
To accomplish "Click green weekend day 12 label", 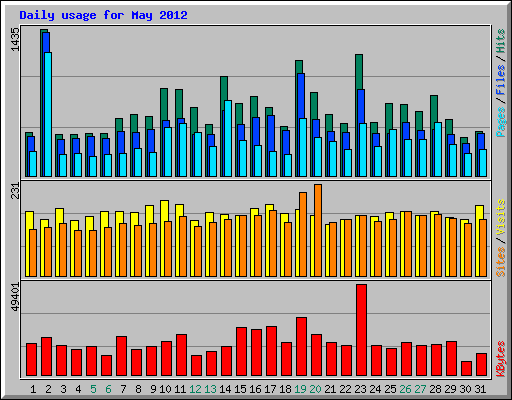I will tap(195, 389).
